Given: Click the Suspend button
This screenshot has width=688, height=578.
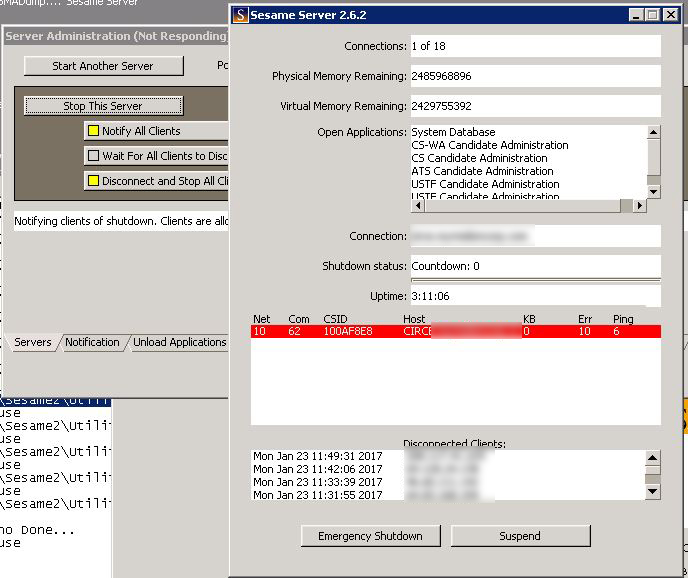Looking at the screenshot, I should tap(520, 536).
